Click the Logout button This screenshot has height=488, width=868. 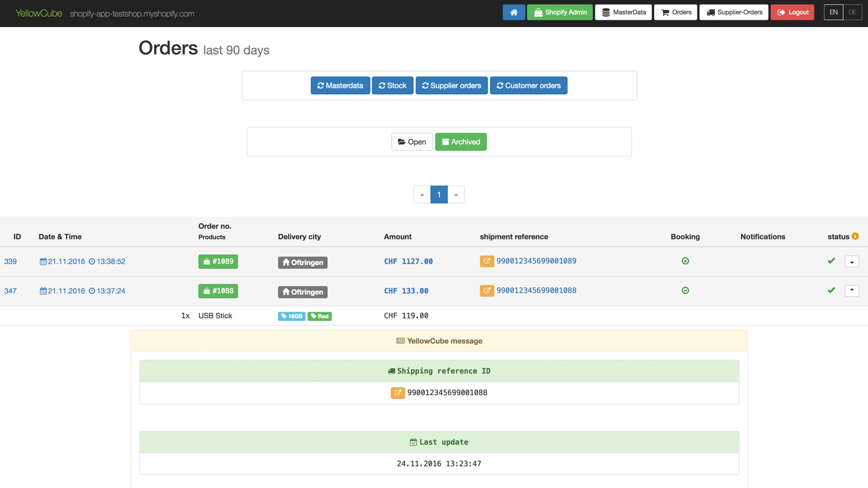(792, 12)
